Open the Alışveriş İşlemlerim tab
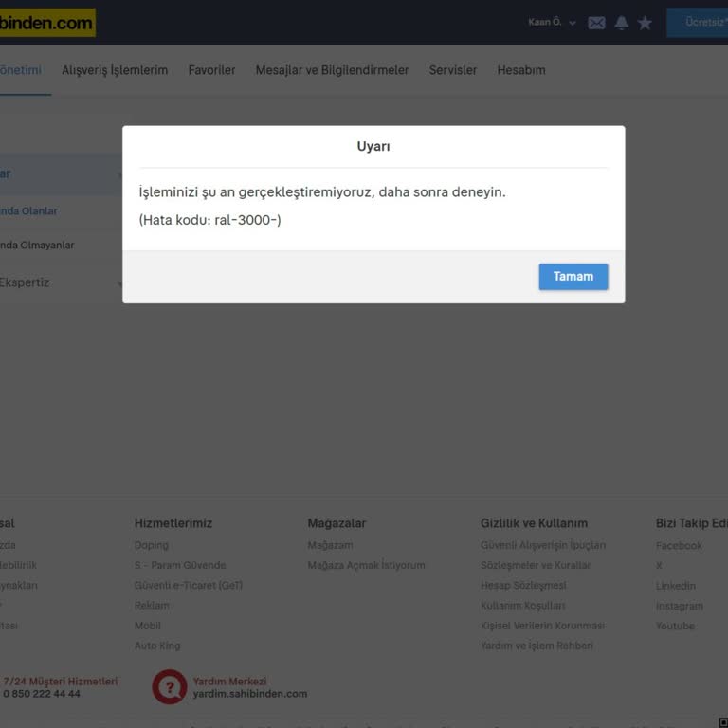Viewport: 728px width, 728px height. click(x=115, y=70)
